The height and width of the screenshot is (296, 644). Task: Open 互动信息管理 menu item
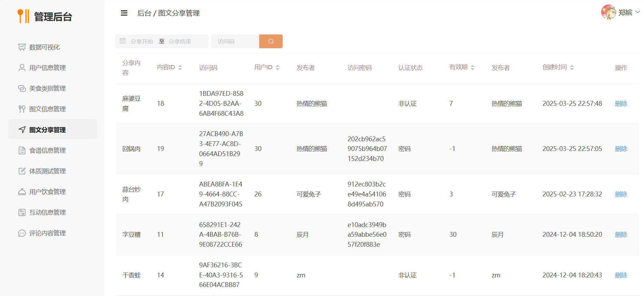click(52, 213)
